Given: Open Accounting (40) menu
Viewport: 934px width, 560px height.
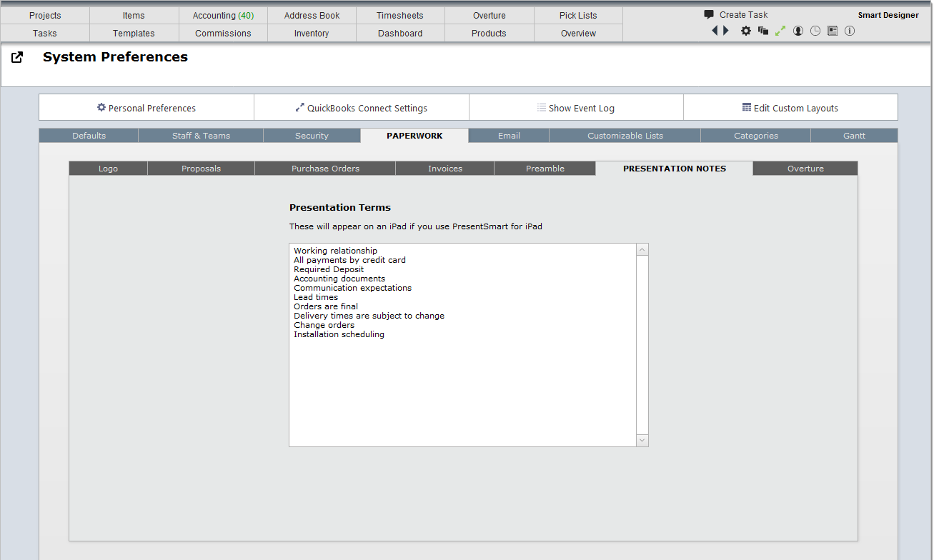Looking at the screenshot, I should click(223, 15).
